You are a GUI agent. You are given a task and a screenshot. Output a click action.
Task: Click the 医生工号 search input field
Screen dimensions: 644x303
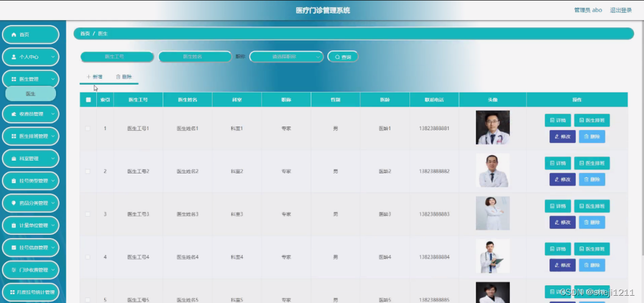coord(117,57)
